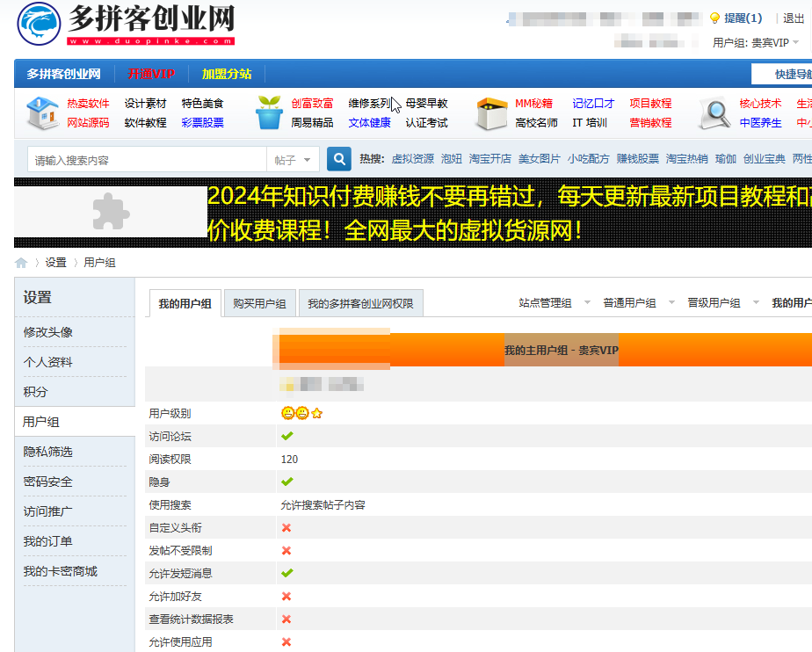Click the orange 我的主用户组 - 贵宾VIP header
This screenshot has height=652, width=812.
click(562, 350)
